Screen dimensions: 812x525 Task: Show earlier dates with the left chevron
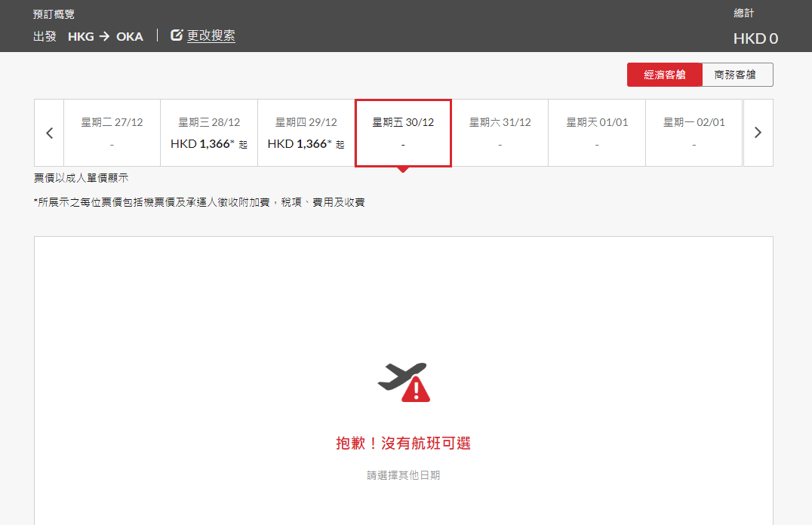coord(49,133)
